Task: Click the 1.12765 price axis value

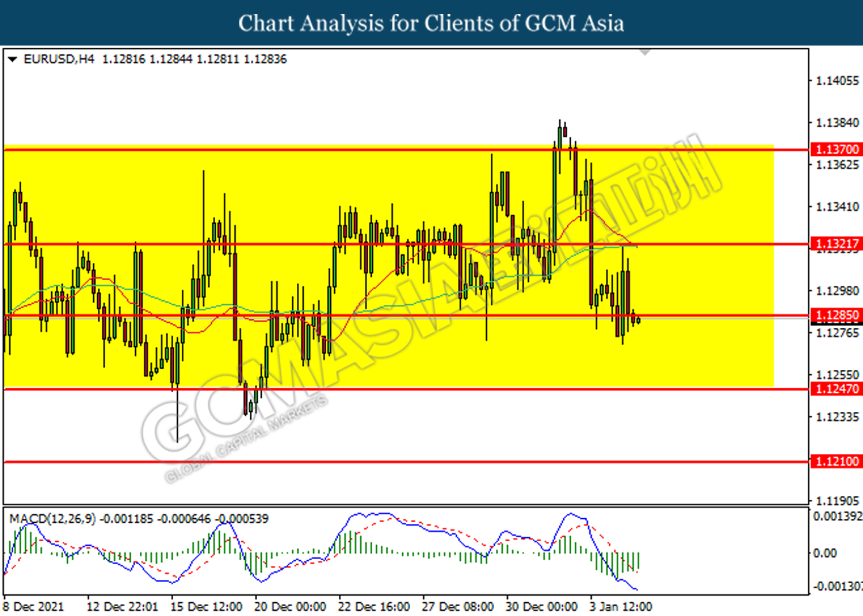Action: tap(838, 333)
